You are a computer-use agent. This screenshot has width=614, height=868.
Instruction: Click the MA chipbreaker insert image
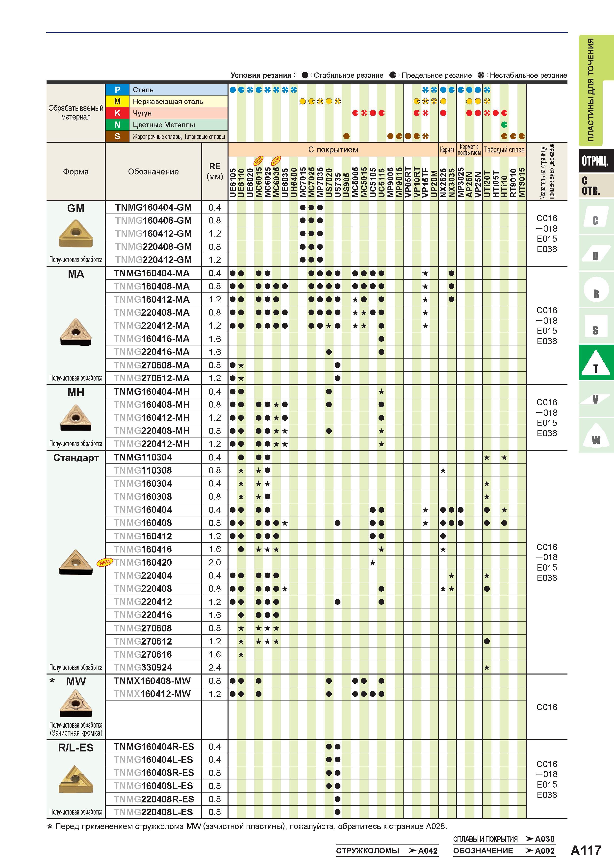pos(76,332)
